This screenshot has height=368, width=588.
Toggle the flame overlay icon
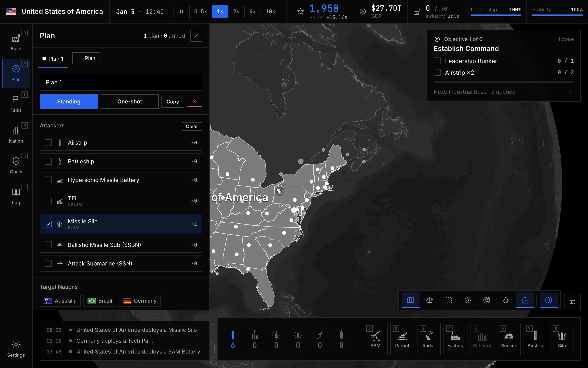click(x=505, y=300)
